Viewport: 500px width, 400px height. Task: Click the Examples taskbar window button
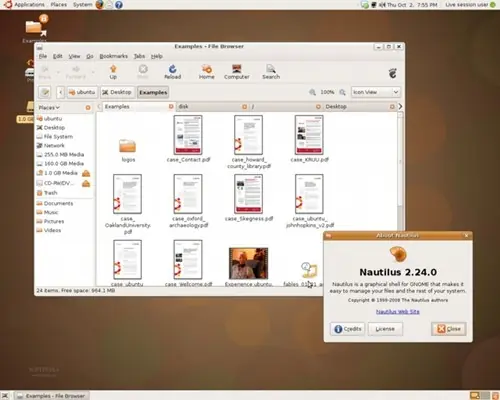tap(52, 396)
